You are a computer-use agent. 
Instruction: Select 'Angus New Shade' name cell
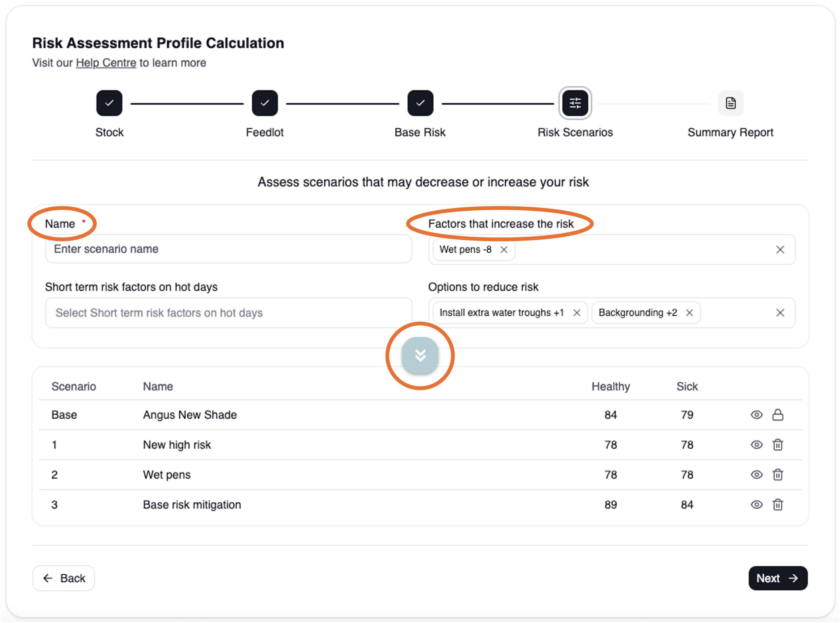click(x=190, y=415)
